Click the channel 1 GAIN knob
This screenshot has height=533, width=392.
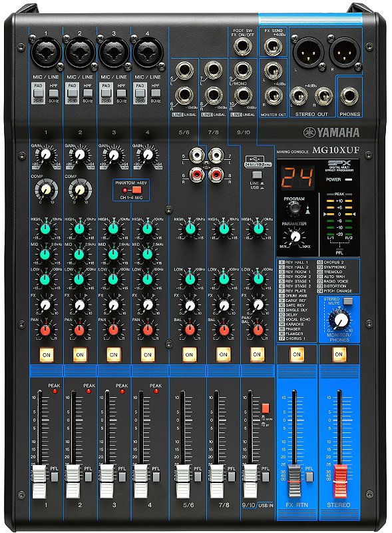(45, 155)
